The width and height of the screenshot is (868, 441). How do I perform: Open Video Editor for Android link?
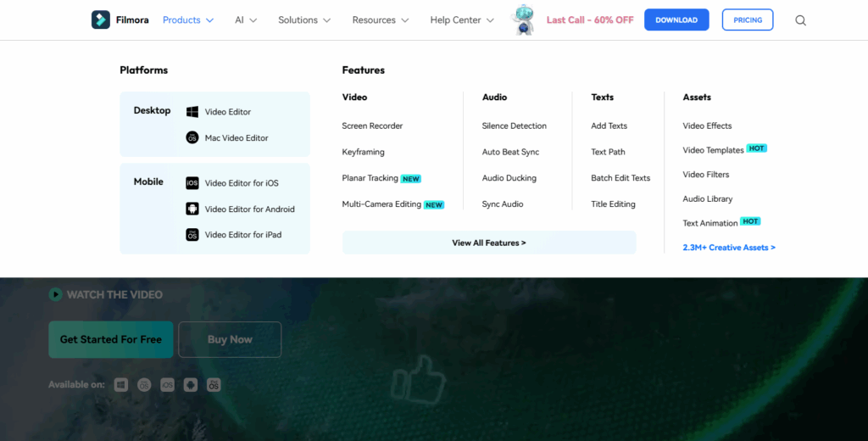(x=250, y=209)
